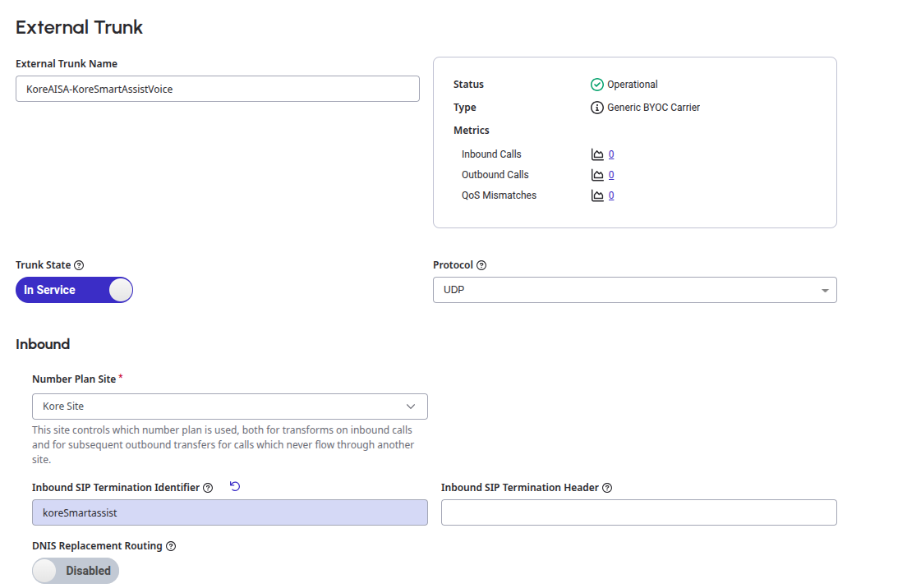The width and height of the screenshot is (907, 588).
Task: Click the green Operational status icon
Action: (x=597, y=85)
